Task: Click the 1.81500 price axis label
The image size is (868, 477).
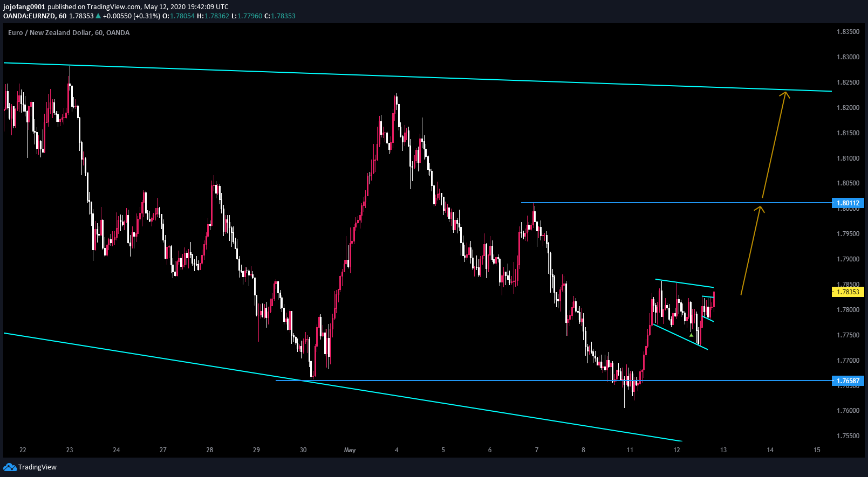Action: click(x=848, y=133)
